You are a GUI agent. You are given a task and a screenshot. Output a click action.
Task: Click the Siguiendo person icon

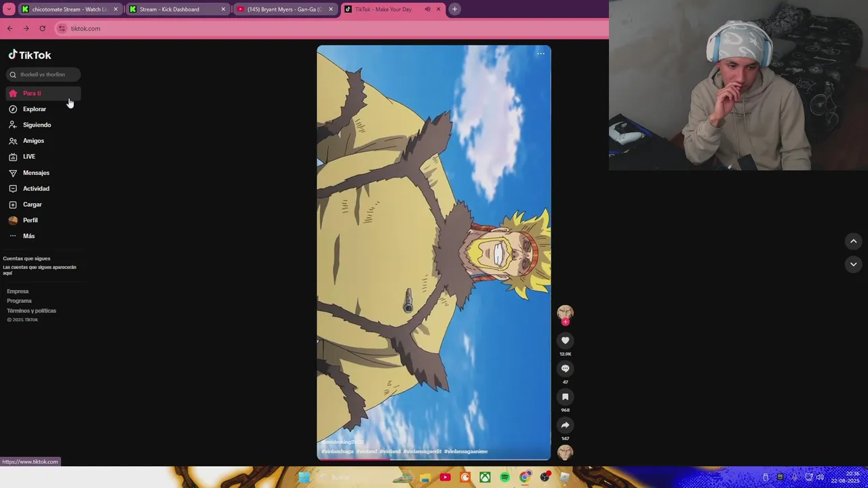pos(13,125)
